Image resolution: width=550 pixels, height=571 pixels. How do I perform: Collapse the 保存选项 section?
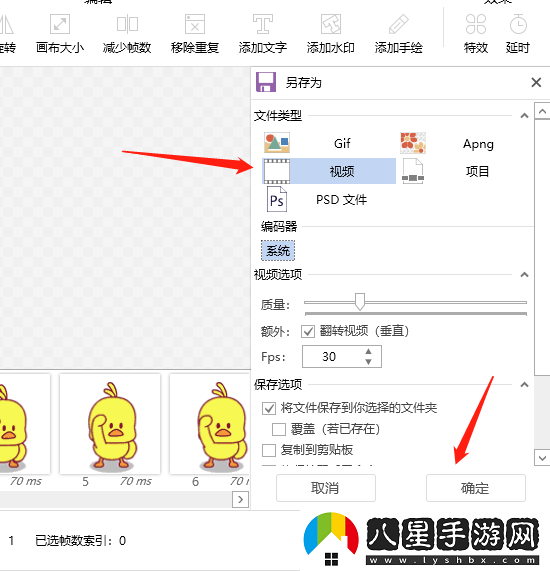(x=524, y=385)
